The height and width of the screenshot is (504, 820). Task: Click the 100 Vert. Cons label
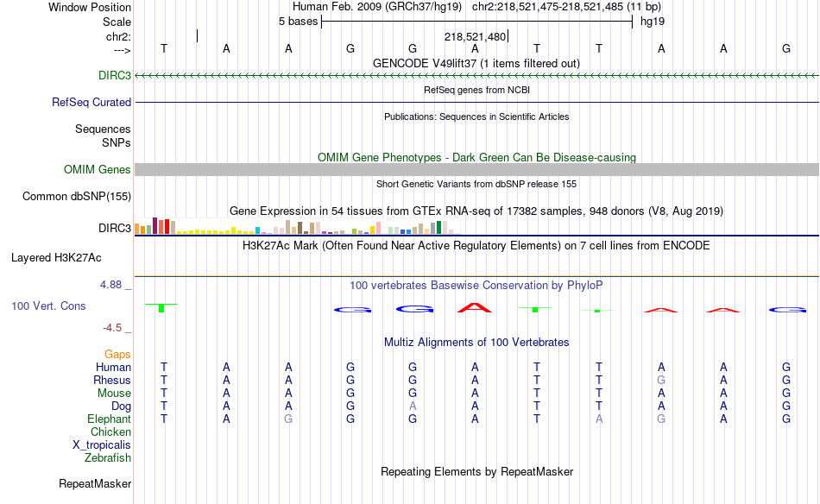click(x=48, y=306)
